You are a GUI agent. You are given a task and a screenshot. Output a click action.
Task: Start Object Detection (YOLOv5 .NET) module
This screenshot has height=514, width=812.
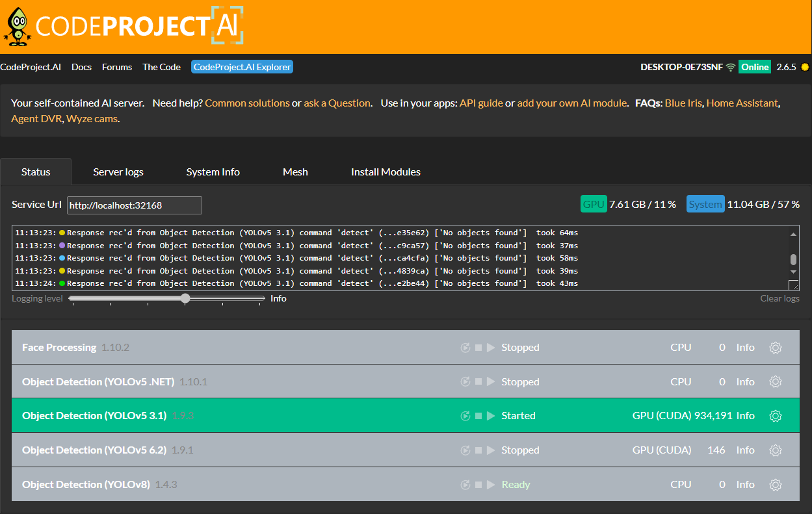coord(491,381)
